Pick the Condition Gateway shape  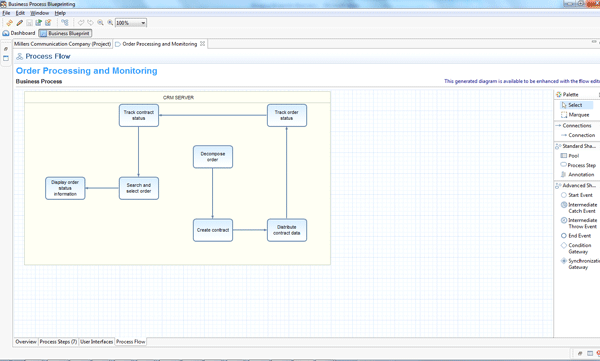click(x=577, y=248)
